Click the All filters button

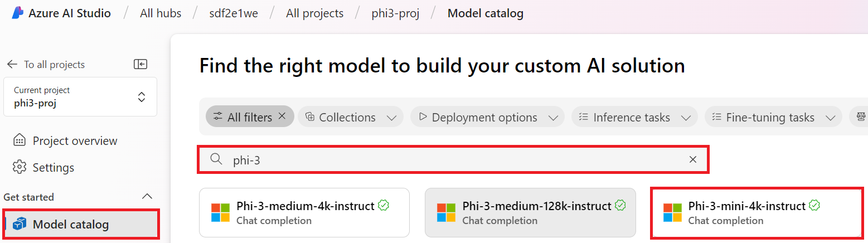(250, 117)
